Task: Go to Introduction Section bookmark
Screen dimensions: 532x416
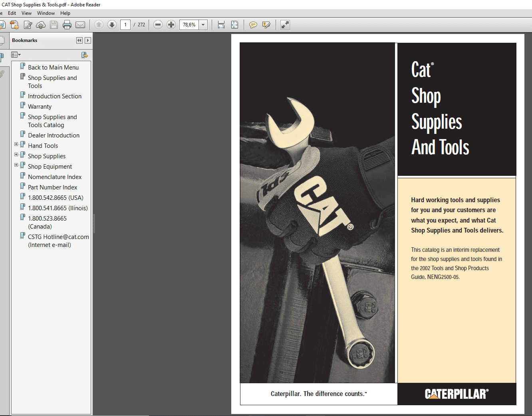Action: (55, 96)
